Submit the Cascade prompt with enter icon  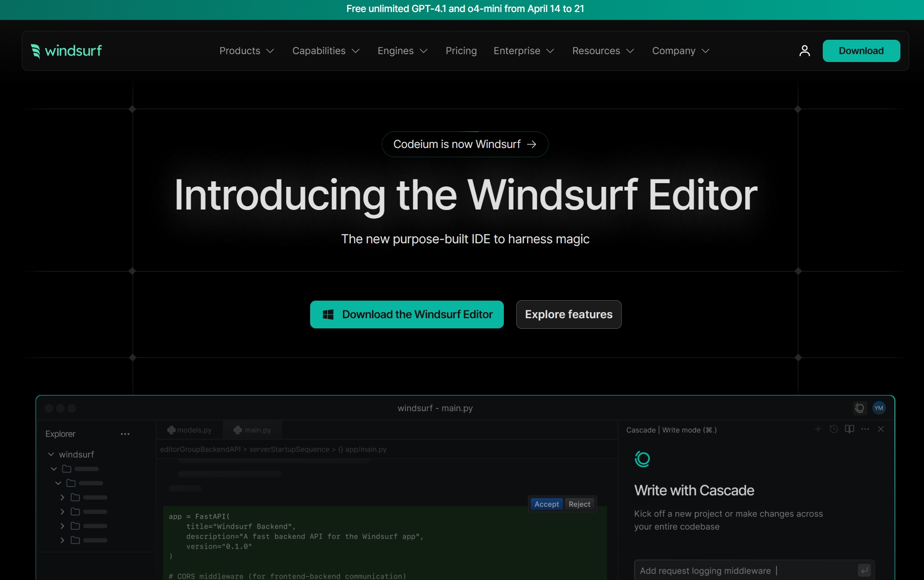[x=864, y=570]
